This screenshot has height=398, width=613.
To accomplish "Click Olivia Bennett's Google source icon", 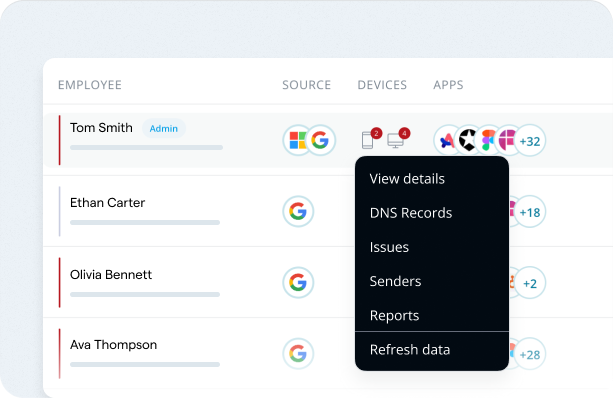I will 298,282.
